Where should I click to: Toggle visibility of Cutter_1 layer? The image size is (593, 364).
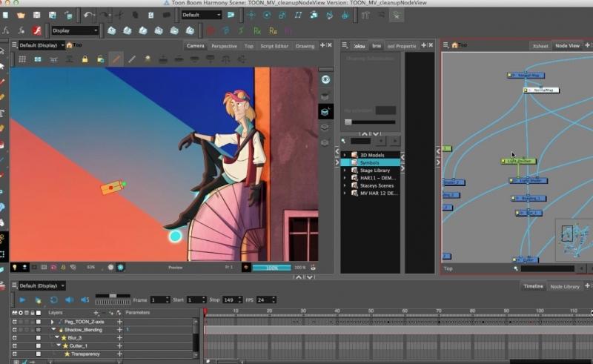click(15, 345)
